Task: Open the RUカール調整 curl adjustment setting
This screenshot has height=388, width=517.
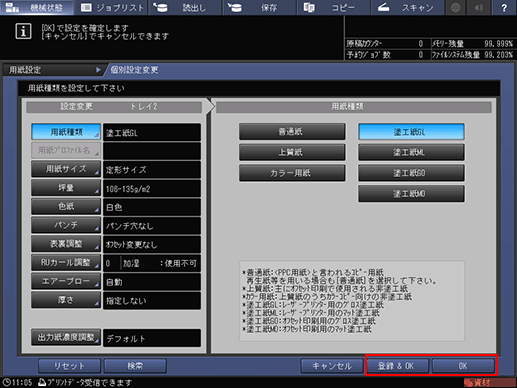Action: tap(66, 262)
